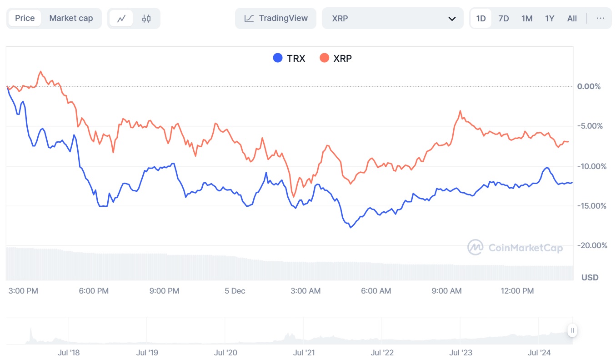This screenshot has width=616, height=364.
Task: Click Jul '24 on overview timeline
Action: tap(539, 352)
